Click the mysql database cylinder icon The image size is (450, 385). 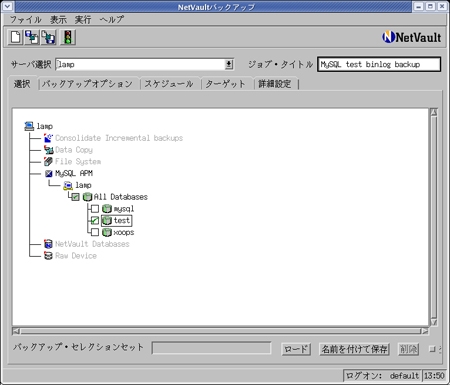[x=107, y=209]
